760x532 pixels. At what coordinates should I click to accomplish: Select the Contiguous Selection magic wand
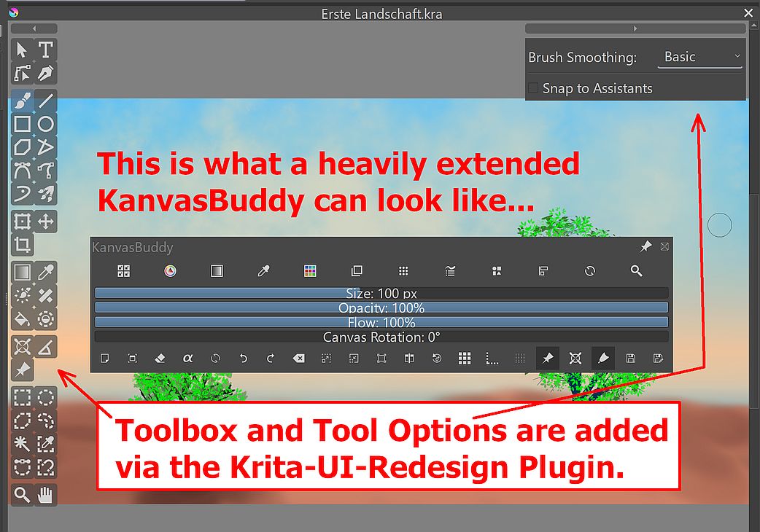[x=23, y=444]
